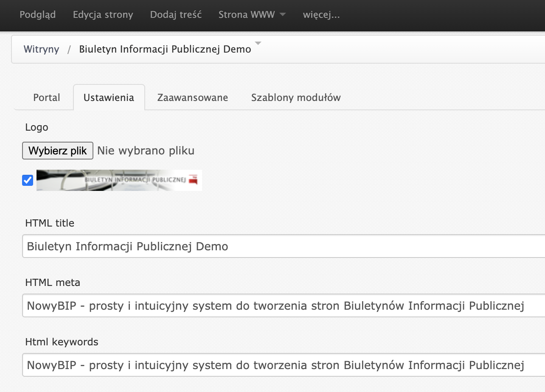Click the Nie wybrano pliku file status text
Screen dimensions: 545x392
coord(146,151)
